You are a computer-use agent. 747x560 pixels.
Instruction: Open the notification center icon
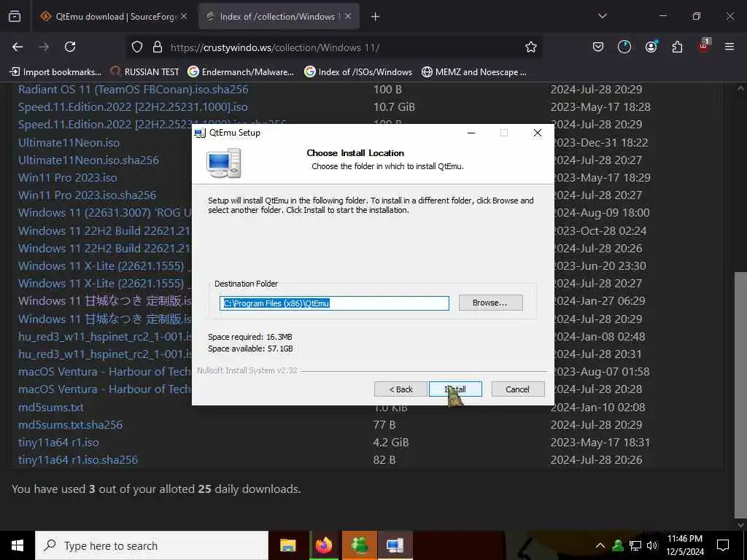pos(723,545)
